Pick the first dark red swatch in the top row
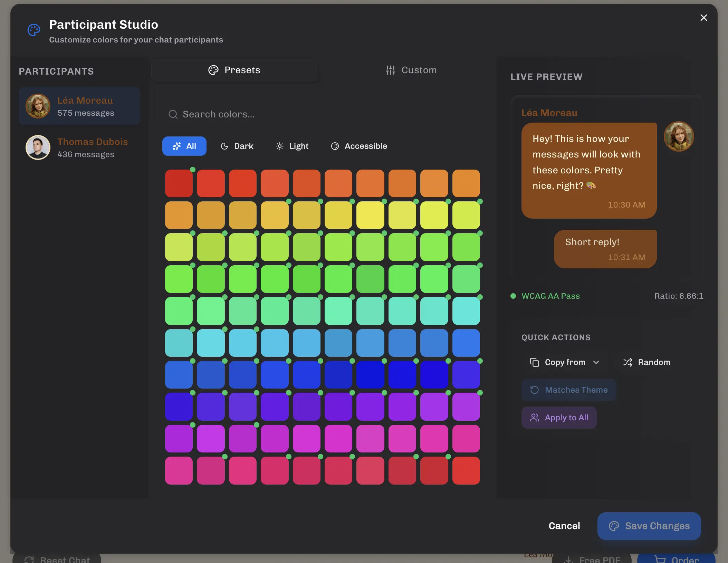Image resolution: width=728 pixels, height=563 pixels. pyautogui.click(x=179, y=183)
